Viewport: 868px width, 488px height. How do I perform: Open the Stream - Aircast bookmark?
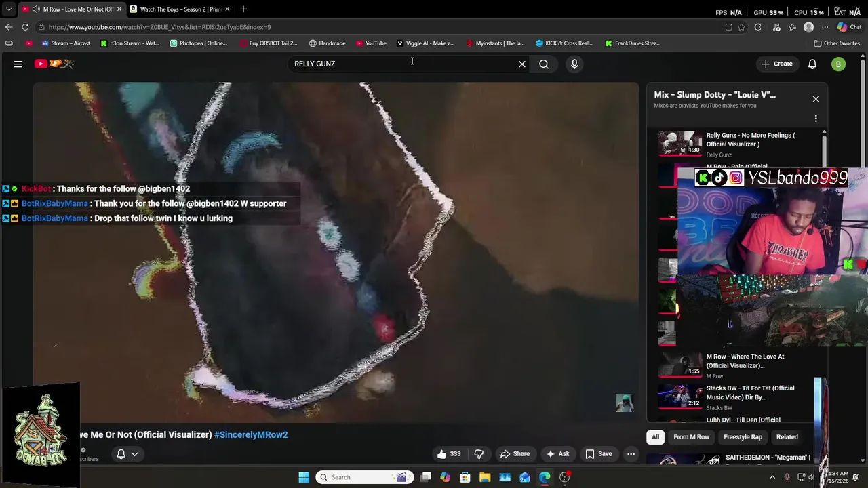66,43
